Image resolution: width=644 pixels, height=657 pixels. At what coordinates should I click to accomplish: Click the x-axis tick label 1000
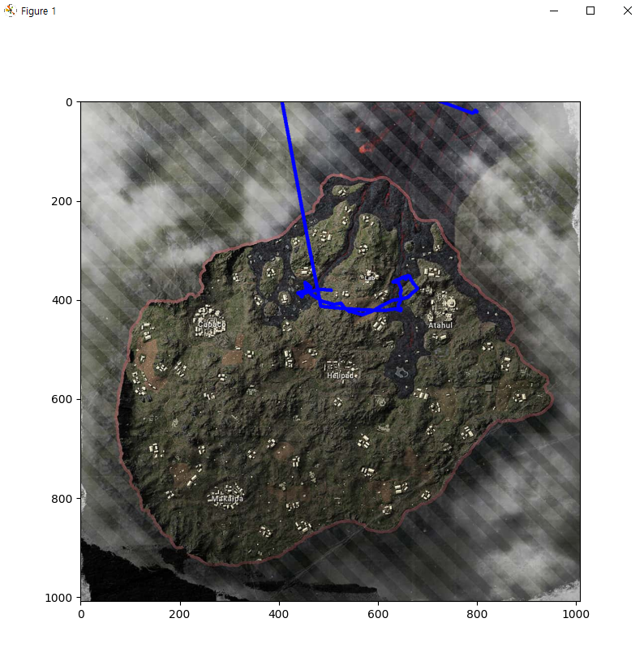tap(576, 614)
